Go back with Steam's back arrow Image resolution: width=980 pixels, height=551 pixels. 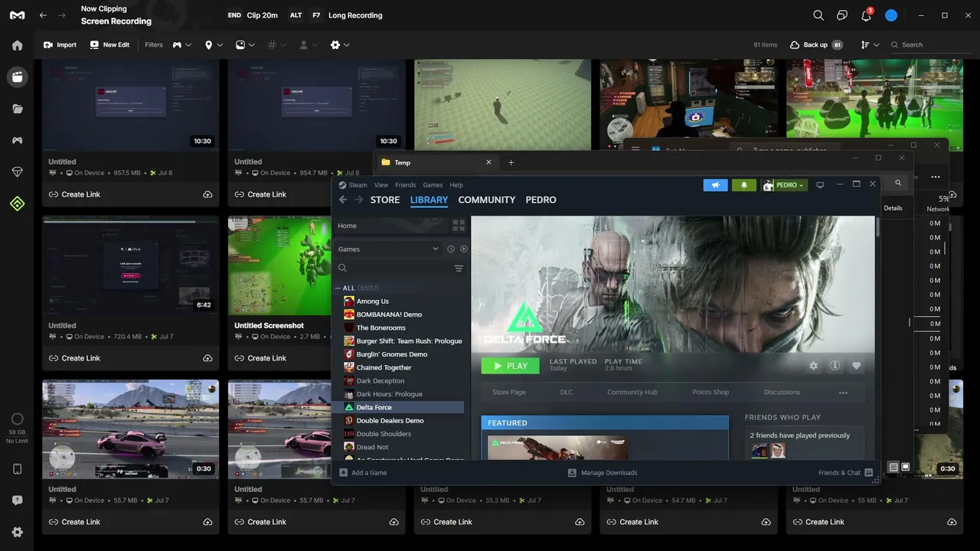point(343,200)
